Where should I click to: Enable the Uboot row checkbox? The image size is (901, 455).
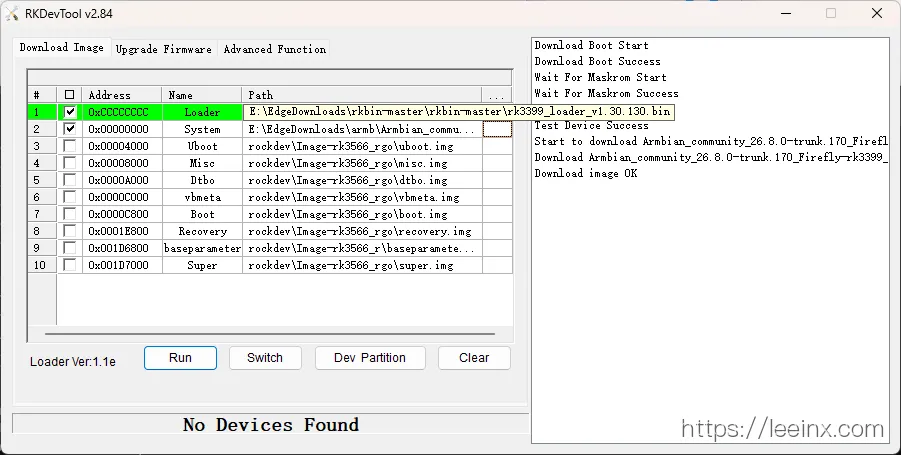point(70,146)
